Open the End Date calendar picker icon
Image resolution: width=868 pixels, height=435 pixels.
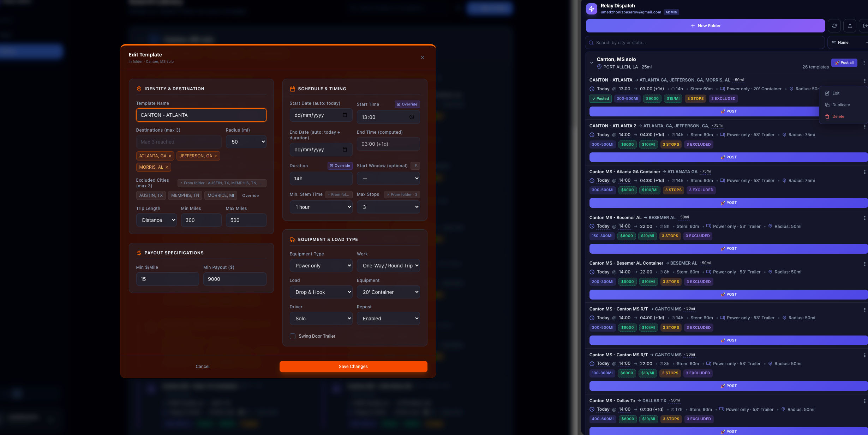pyautogui.click(x=345, y=150)
